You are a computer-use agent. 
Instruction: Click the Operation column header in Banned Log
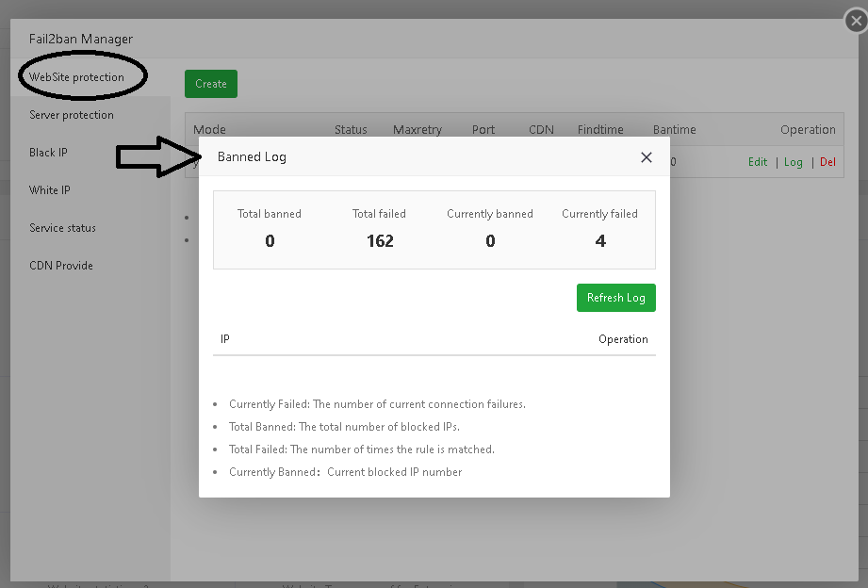point(623,339)
